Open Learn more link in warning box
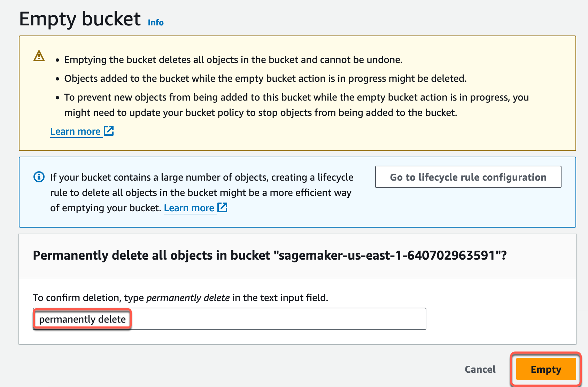This screenshot has width=588, height=387. click(x=75, y=132)
